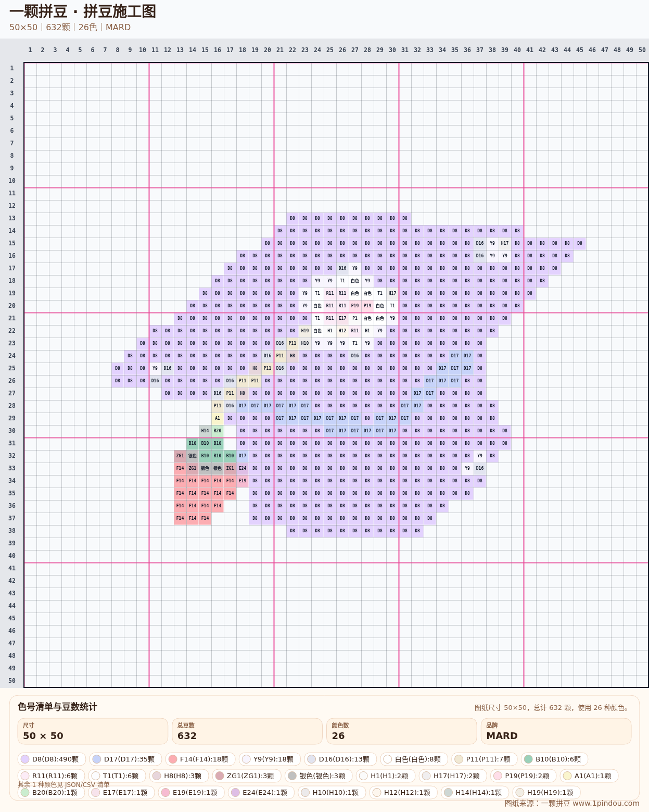Click the A1 yellow legend chip
The height and width of the screenshot is (812, 649).
coord(589,776)
